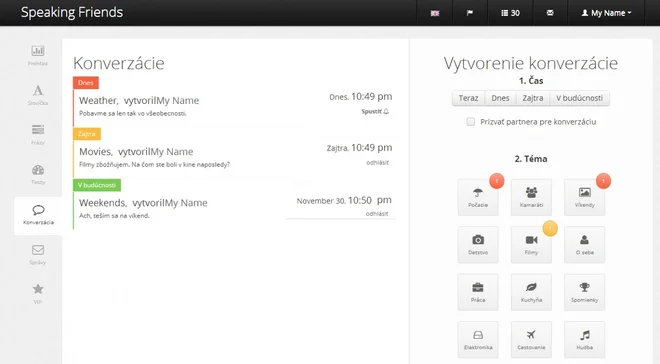Click the yellow badge on Filmy topic

coord(550,228)
